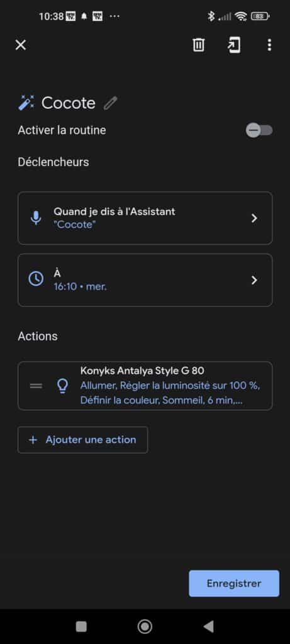Open the Konyks Antalya Style G 80 action
Screen dimensions: 290x644
[145, 386]
